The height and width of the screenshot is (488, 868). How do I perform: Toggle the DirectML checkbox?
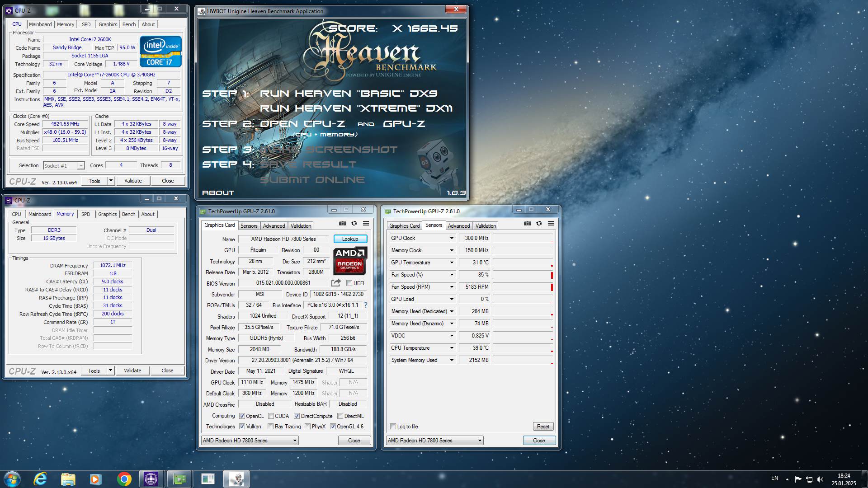(x=340, y=416)
